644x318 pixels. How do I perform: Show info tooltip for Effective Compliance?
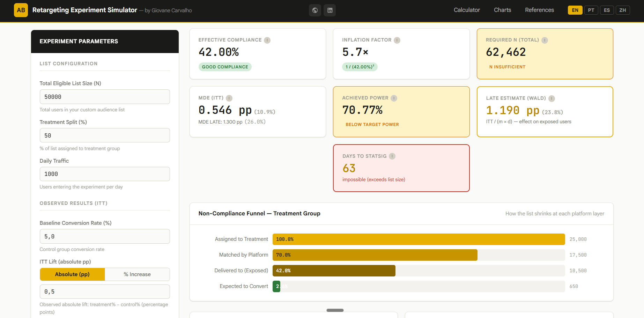(267, 40)
